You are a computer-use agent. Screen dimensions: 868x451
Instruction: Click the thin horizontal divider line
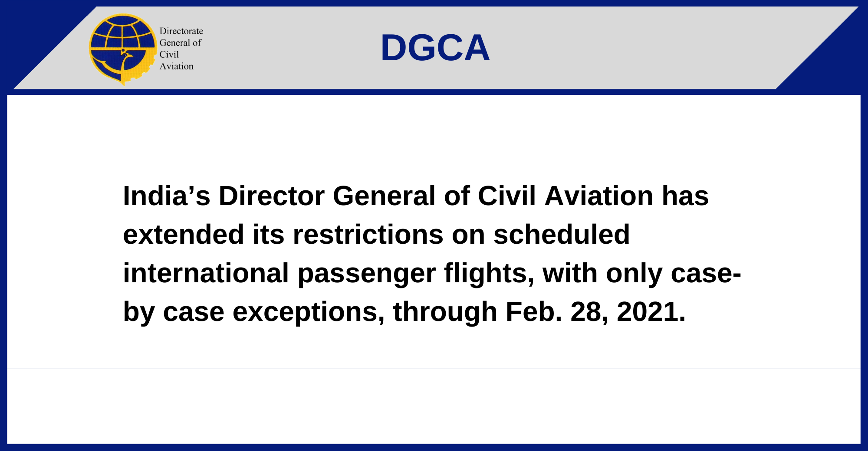[x=434, y=369]
